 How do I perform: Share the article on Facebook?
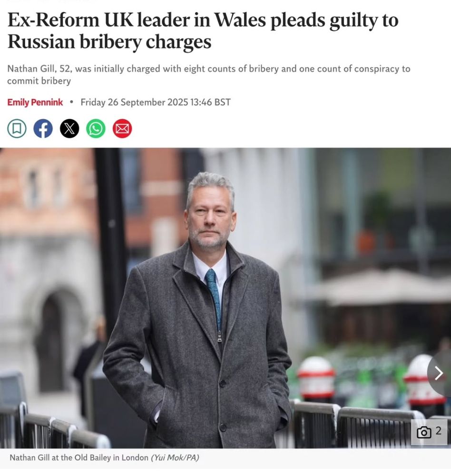[43, 129]
